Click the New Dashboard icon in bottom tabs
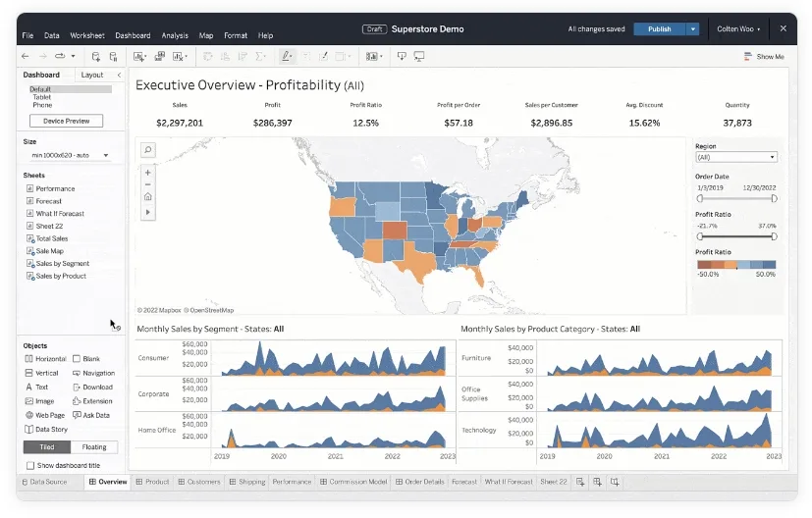 [597, 482]
